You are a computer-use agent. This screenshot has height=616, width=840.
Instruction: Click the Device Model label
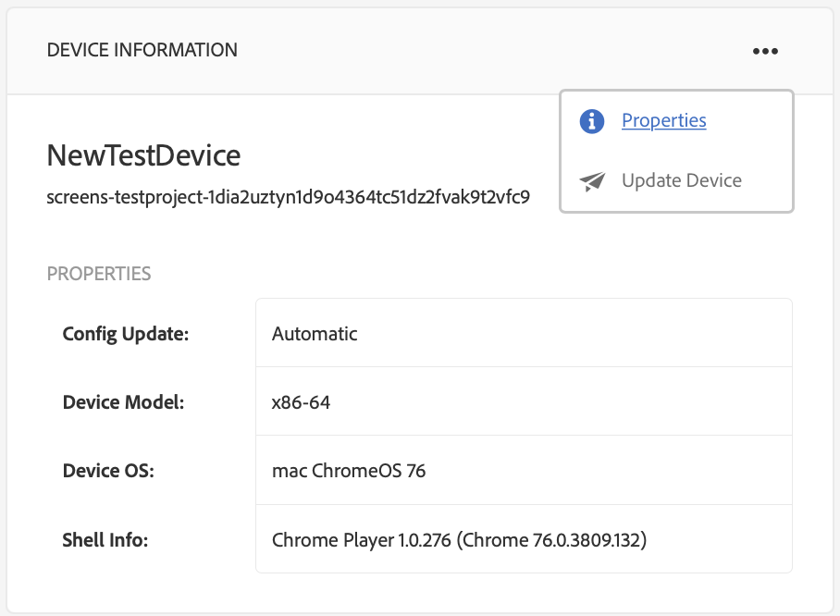123,402
